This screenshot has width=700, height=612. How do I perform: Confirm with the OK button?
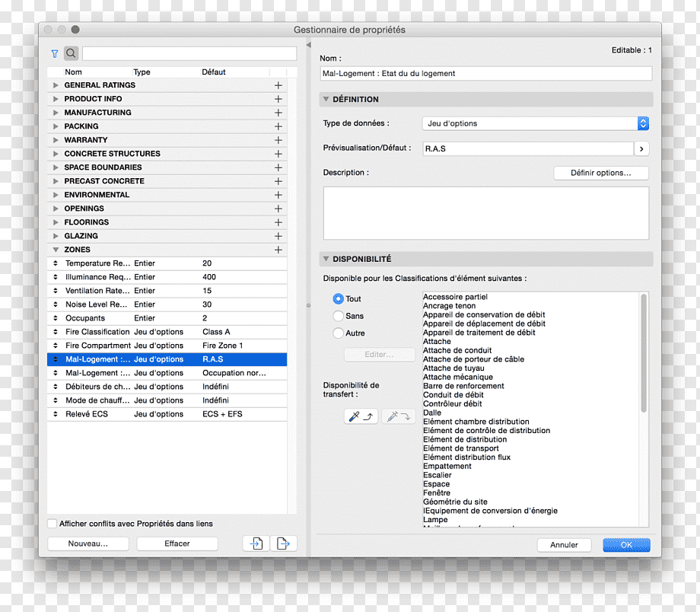tap(626, 545)
